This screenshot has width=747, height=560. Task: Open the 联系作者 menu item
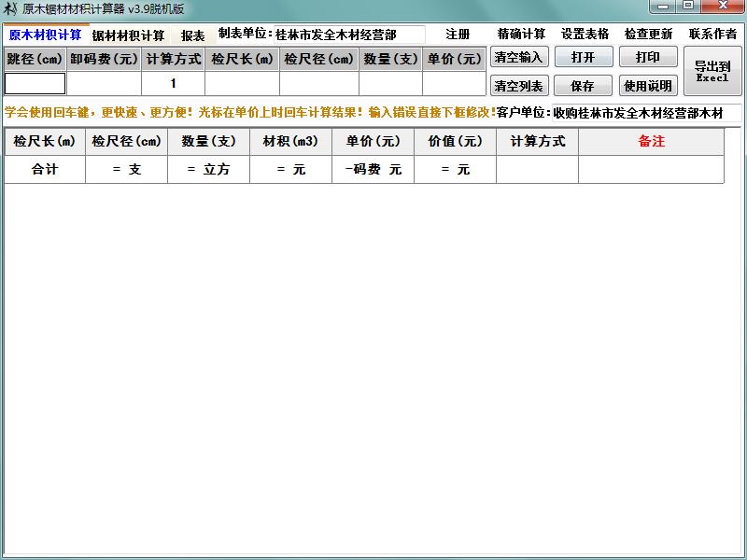712,35
